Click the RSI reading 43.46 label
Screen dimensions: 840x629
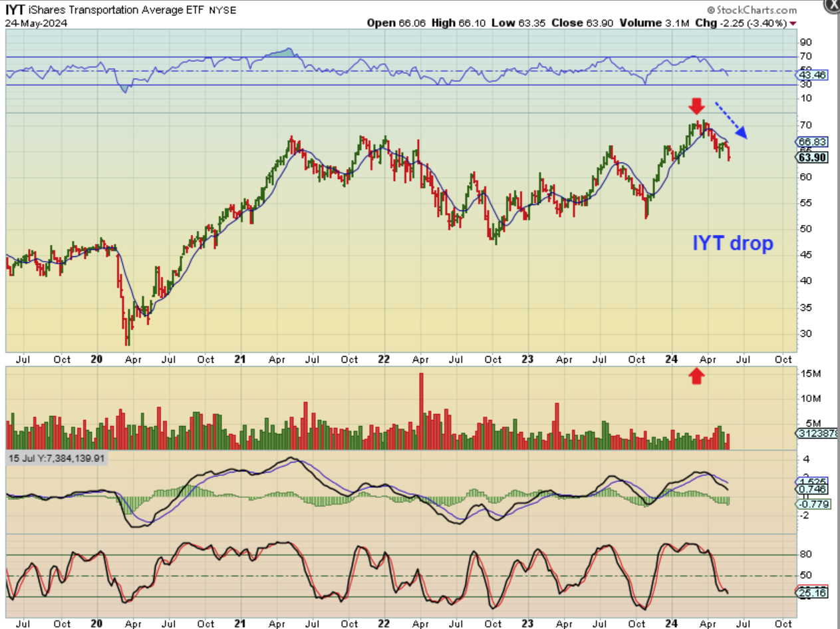813,75
